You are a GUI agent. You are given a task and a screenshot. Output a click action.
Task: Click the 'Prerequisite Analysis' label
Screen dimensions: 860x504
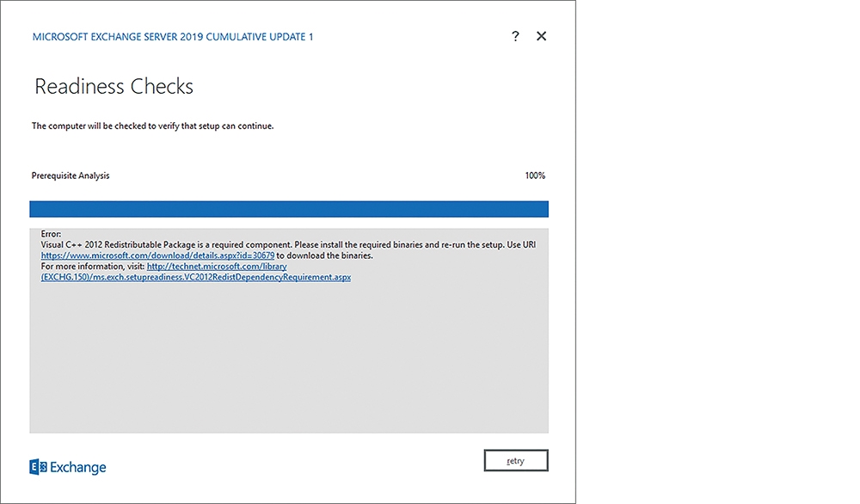coord(71,175)
